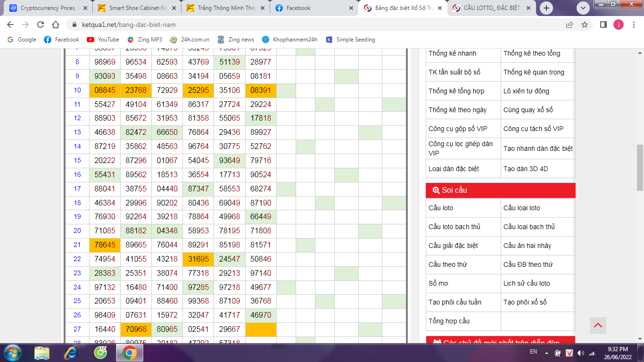Show hidden system tray icons
Screen dimensions: 644x362
pyautogui.click(x=546, y=353)
